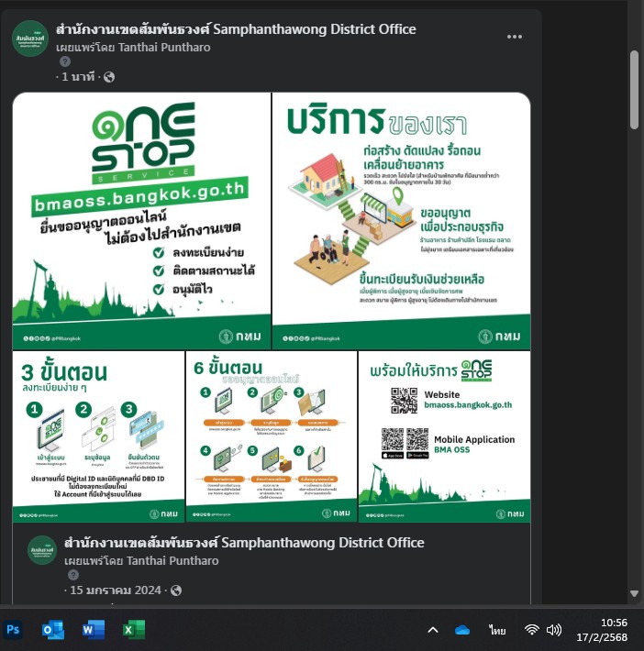This screenshot has width=644, height=651.
Task: Switch the ไทย input language indicator
Action: 497,630
